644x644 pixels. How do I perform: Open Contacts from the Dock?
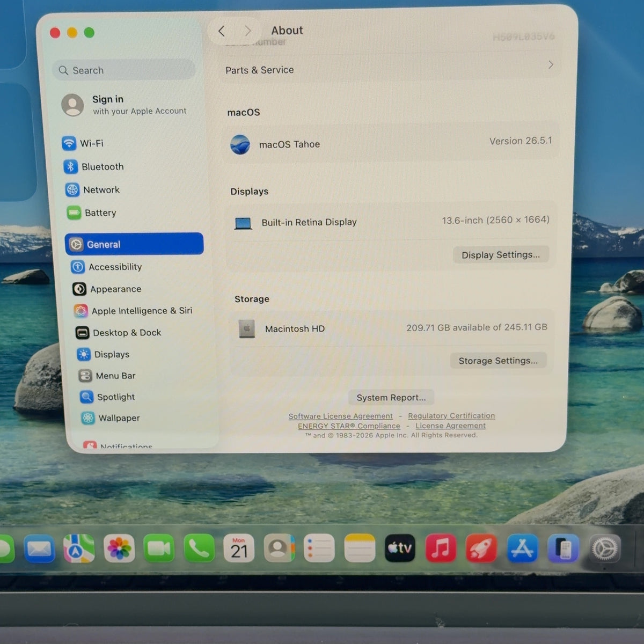point(279,548)
